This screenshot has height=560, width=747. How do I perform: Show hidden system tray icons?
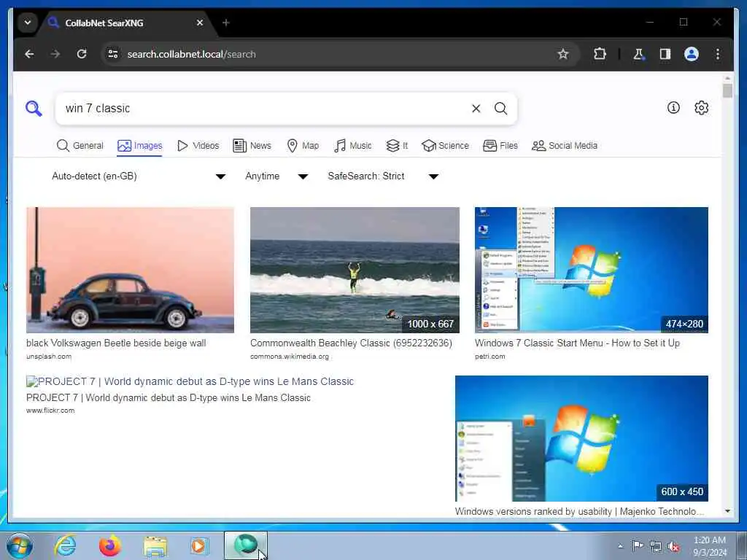620,546
